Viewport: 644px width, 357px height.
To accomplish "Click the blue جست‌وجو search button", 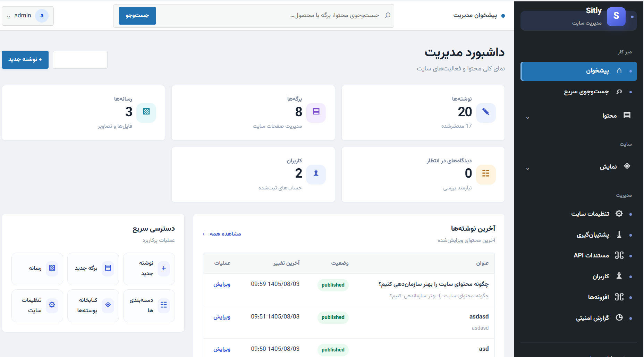I will point(137,16).
